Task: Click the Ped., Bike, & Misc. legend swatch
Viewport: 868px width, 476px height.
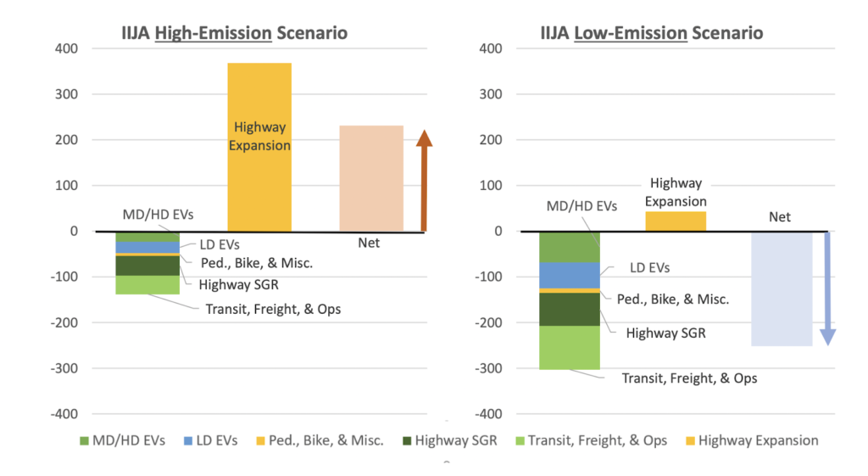Action: (x=261, y=441)
